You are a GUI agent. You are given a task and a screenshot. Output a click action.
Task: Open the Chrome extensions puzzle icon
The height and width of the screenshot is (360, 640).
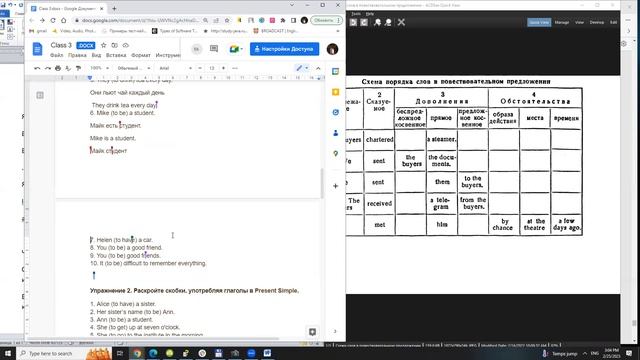283,20
